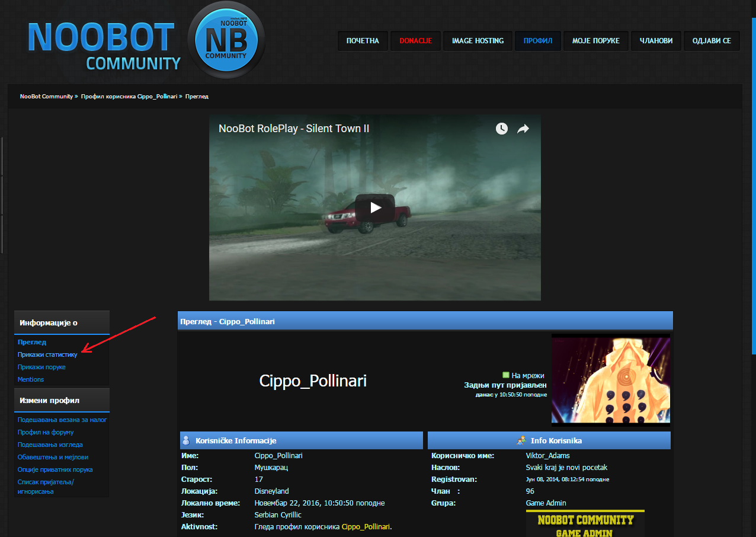This screenshot has width=756, height=537.
Task: Click the green online status icon
Action: [x=505, y=375]
